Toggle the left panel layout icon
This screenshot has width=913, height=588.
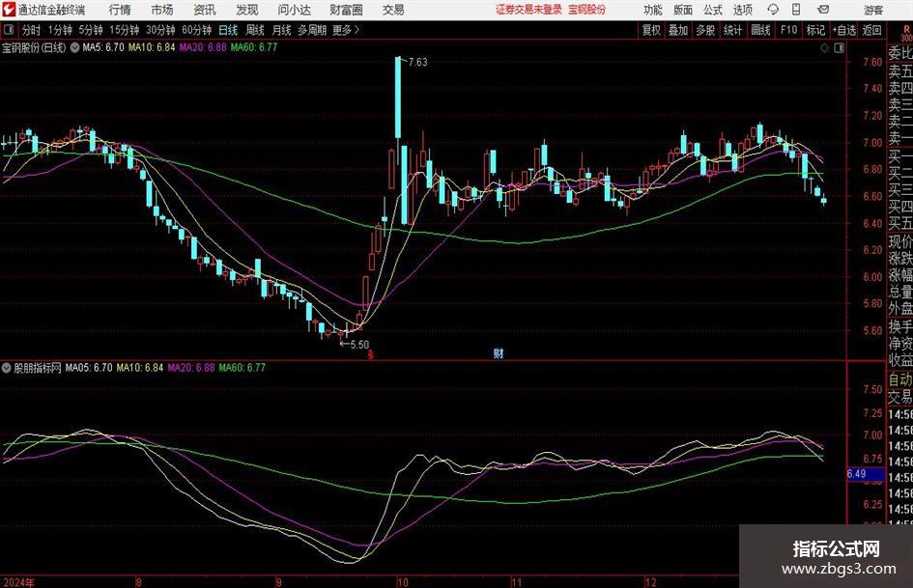8,29
